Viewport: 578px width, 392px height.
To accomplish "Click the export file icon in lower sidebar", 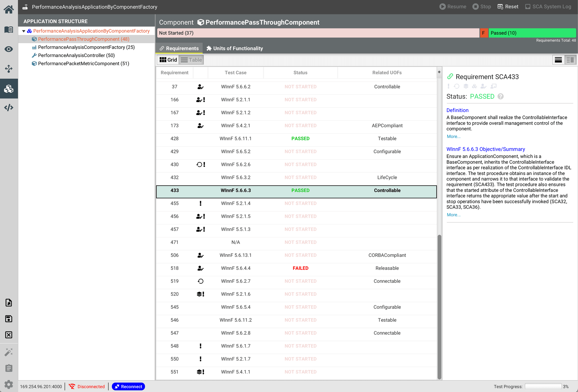I will (9, 302).
